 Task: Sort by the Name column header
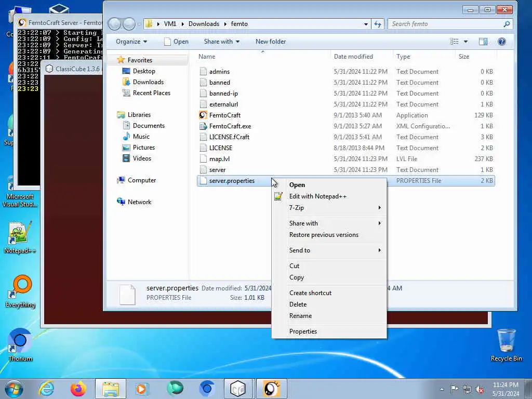(263, 57)
